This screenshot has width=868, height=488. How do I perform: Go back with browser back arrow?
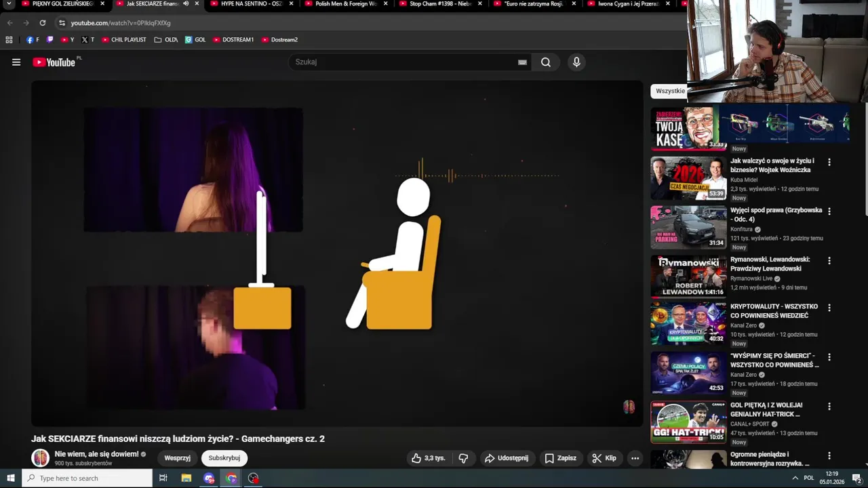pos(9,23)
